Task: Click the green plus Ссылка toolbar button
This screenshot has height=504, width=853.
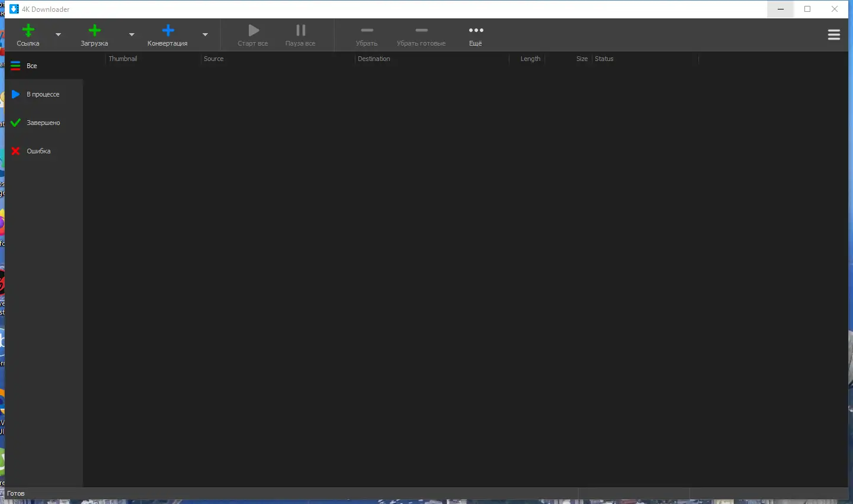Action: [x=28, y=35]
